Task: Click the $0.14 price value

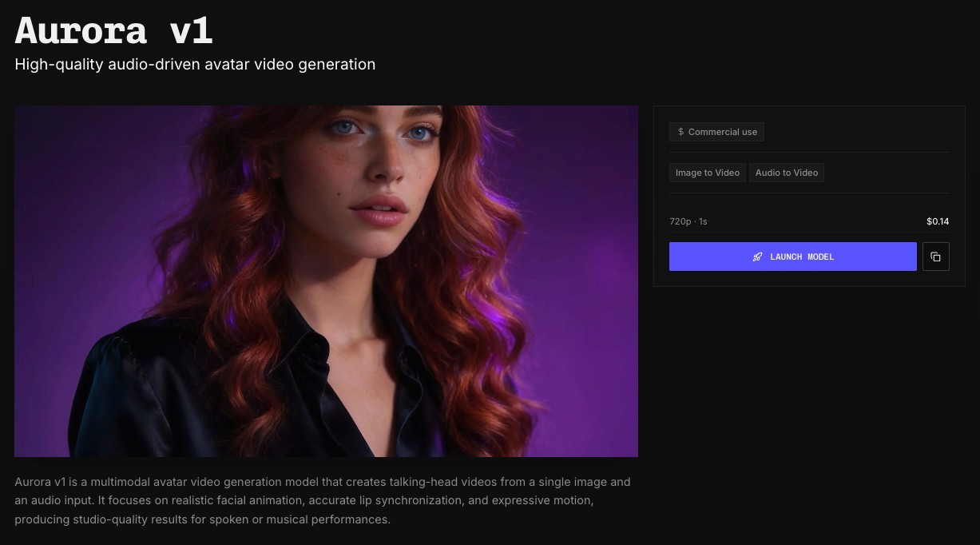Action: [938, 221]
